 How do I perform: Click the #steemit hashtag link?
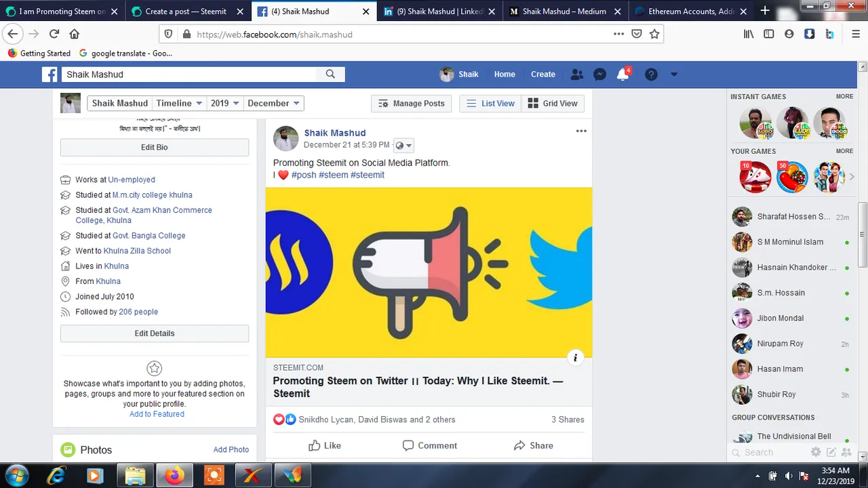coord(368,175)
